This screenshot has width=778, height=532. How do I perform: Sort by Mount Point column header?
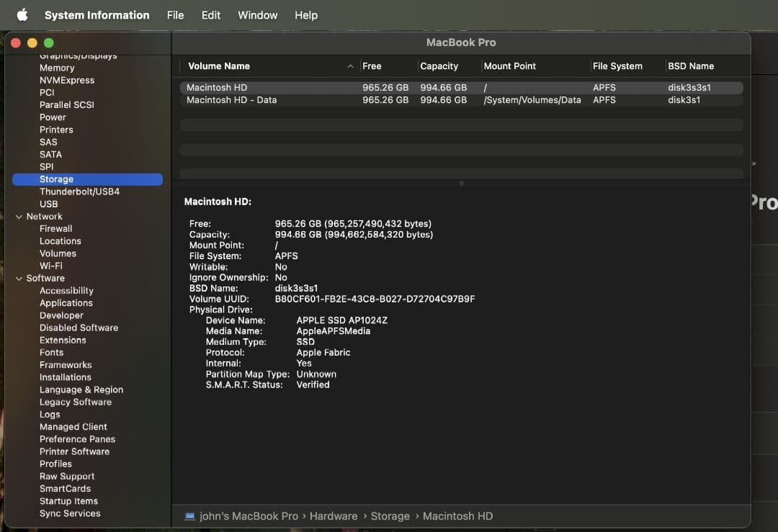[x=509, y=66]
